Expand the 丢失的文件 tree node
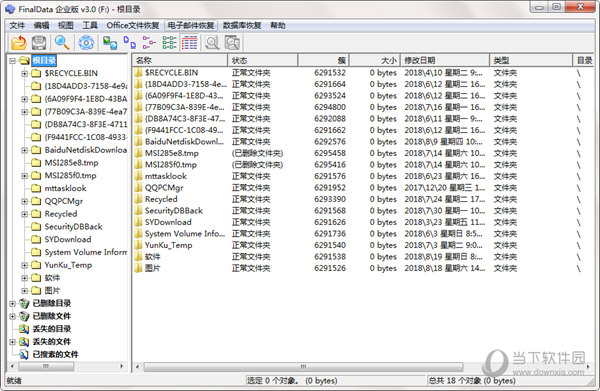Image resolution: width=600 pixels, height=391 pixels. point(12,342)
